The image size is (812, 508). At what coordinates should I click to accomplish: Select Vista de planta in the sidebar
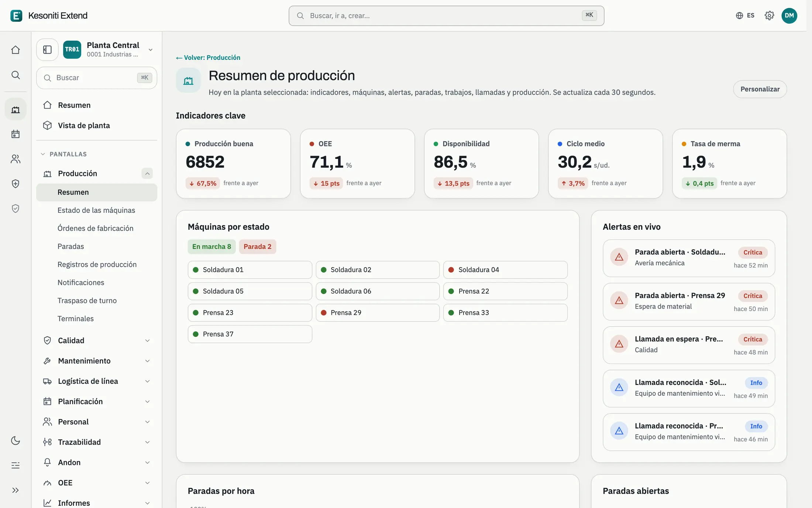pos(97,125)
